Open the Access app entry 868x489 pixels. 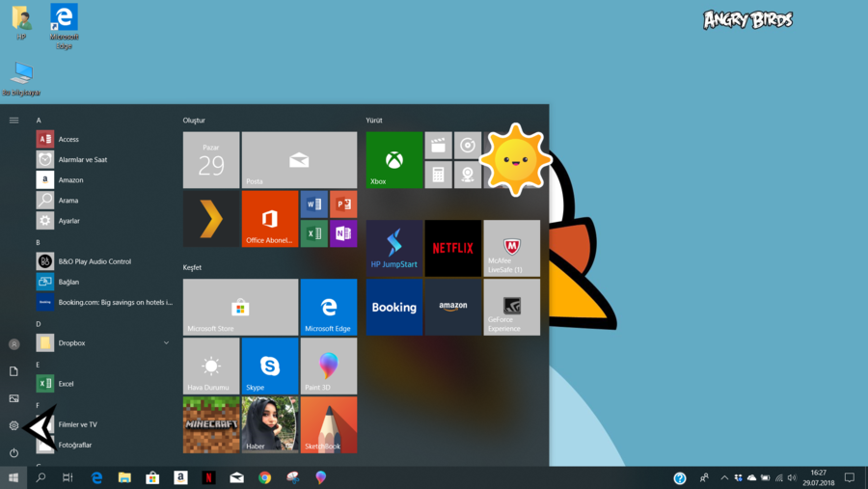(104, 139)
